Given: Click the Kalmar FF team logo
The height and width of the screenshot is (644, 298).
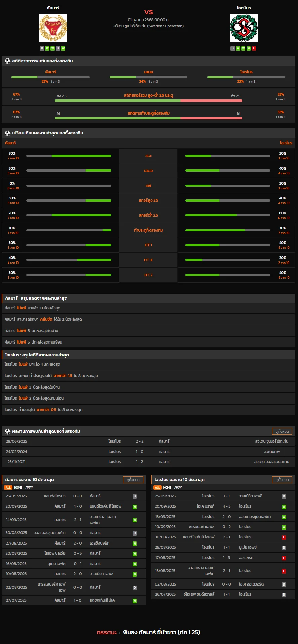Looking at the screenshot, I should (53, 28).
